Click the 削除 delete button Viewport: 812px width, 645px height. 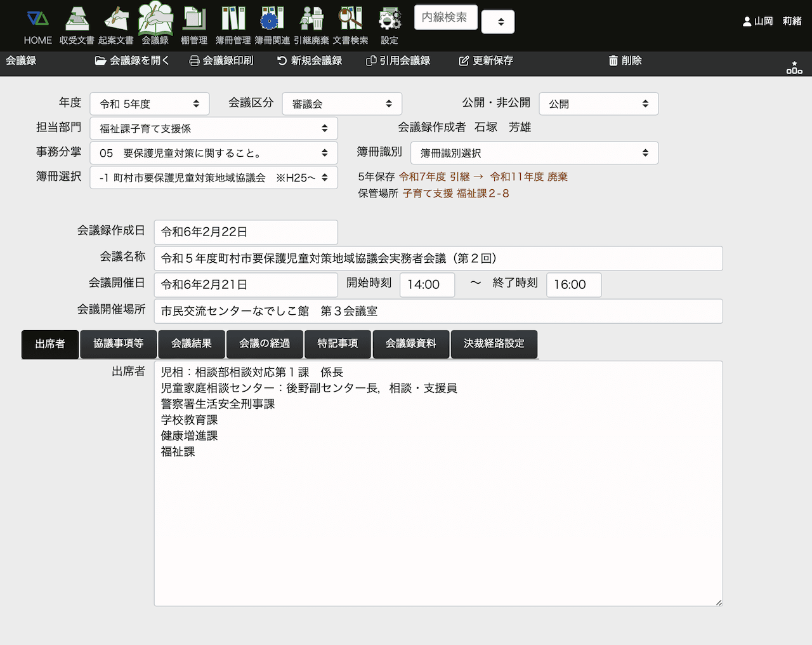click(x=625, y=61)
